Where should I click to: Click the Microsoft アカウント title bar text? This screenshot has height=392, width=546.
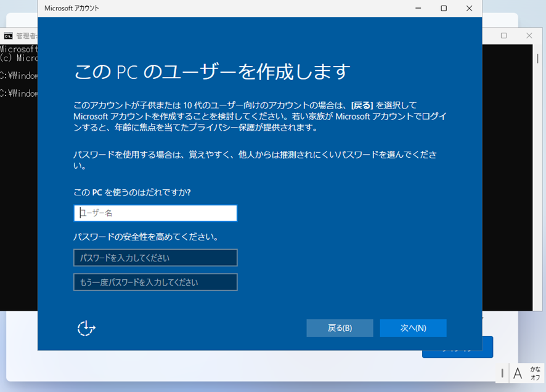pos(71,9)
